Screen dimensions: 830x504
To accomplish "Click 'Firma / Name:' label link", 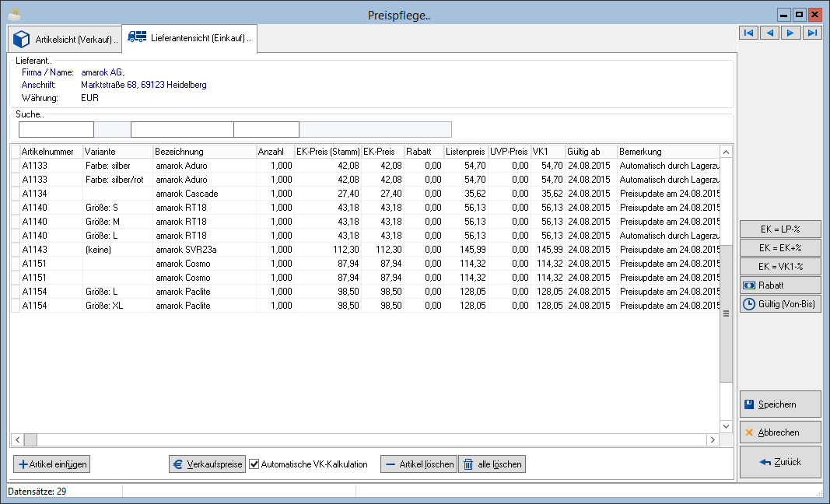I will tap(47, 72).
